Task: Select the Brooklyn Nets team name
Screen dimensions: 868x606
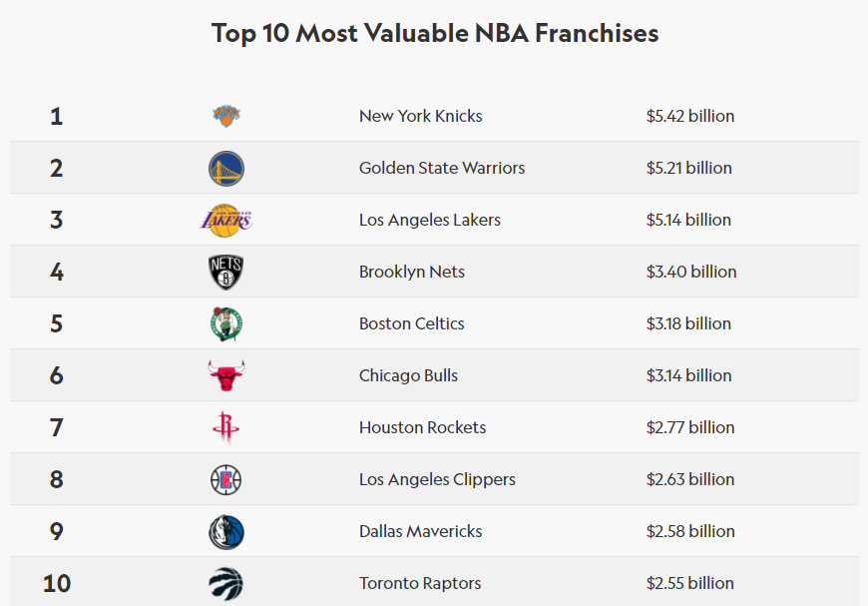Action: tap(412, 272)
